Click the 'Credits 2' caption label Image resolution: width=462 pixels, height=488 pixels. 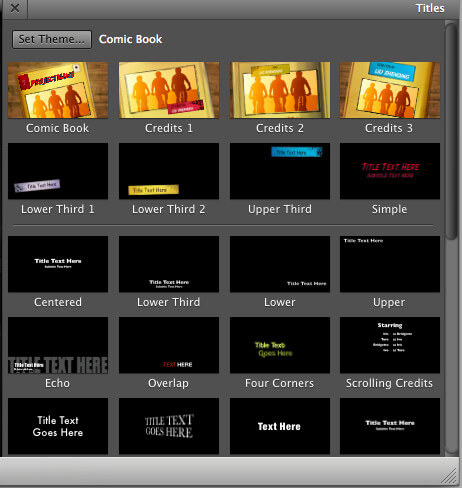coord(280,128)
